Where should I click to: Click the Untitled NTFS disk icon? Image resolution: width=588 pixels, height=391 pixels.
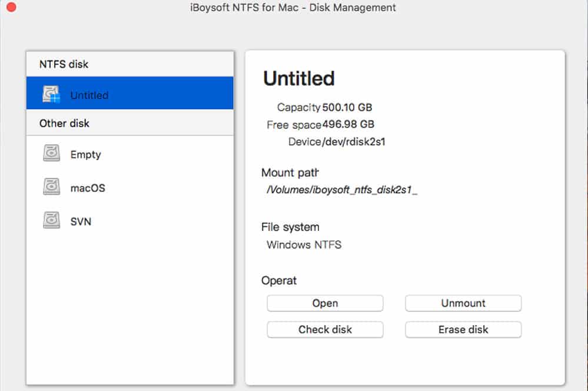(51, 94)
